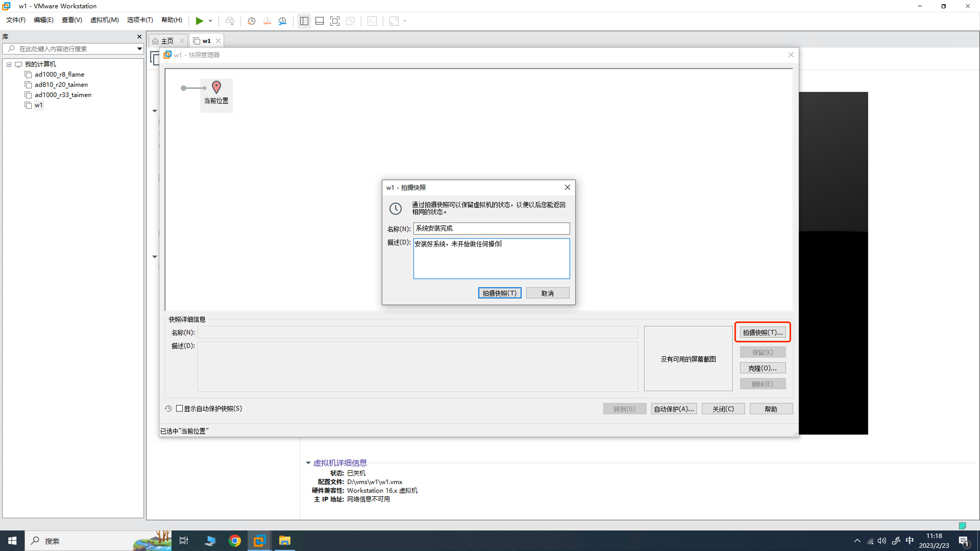Open the 虚拟机(M) menu

click(104, 20)
